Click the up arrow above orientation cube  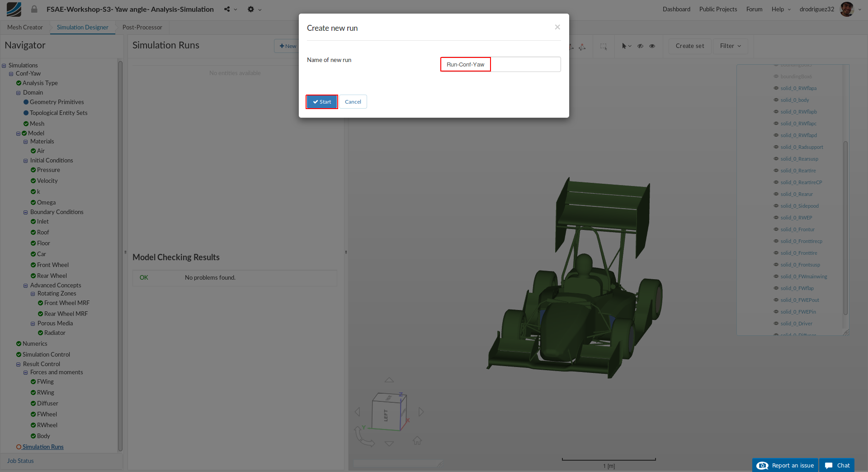tap(389, 380)
